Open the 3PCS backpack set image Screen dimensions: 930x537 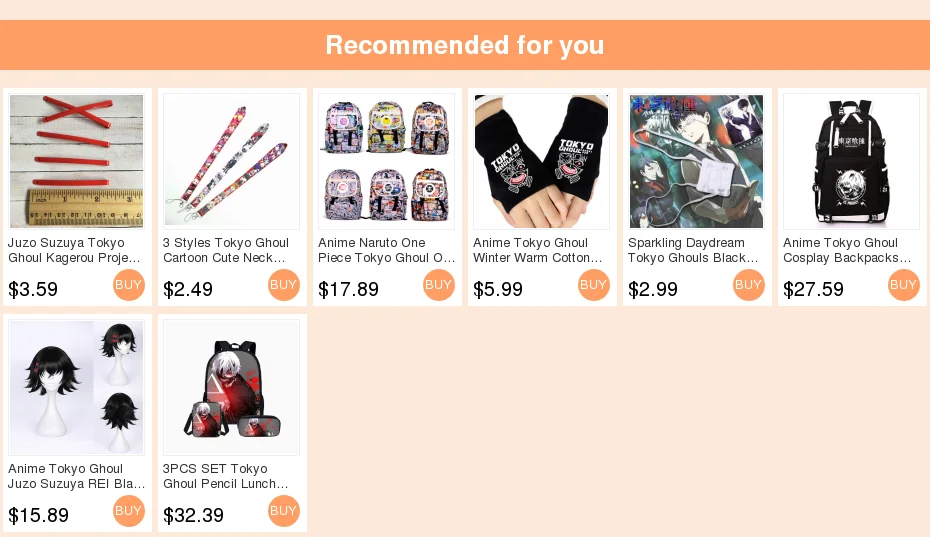(x=231, y=387)
